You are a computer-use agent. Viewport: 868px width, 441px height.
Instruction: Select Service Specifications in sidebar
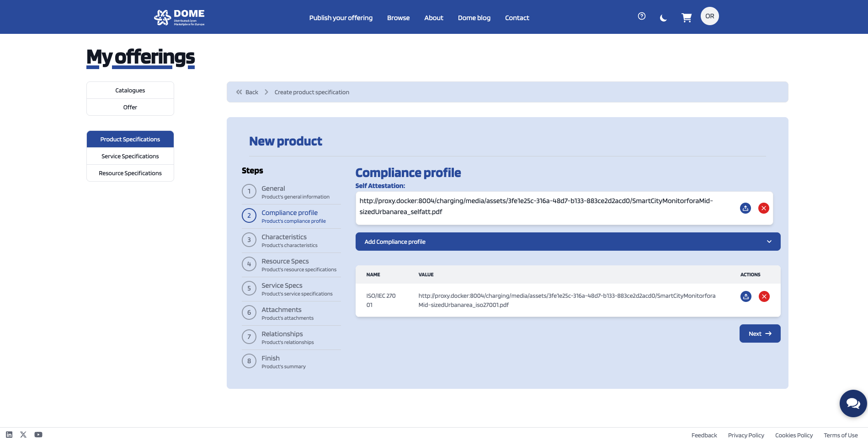[x=130, y=156]
